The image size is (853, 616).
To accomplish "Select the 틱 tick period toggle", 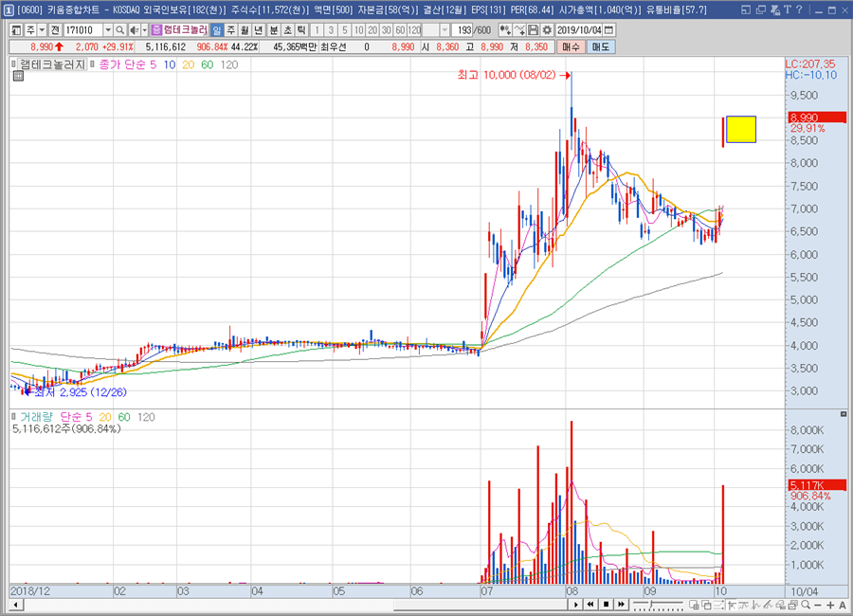I will [x=300, y=30].
